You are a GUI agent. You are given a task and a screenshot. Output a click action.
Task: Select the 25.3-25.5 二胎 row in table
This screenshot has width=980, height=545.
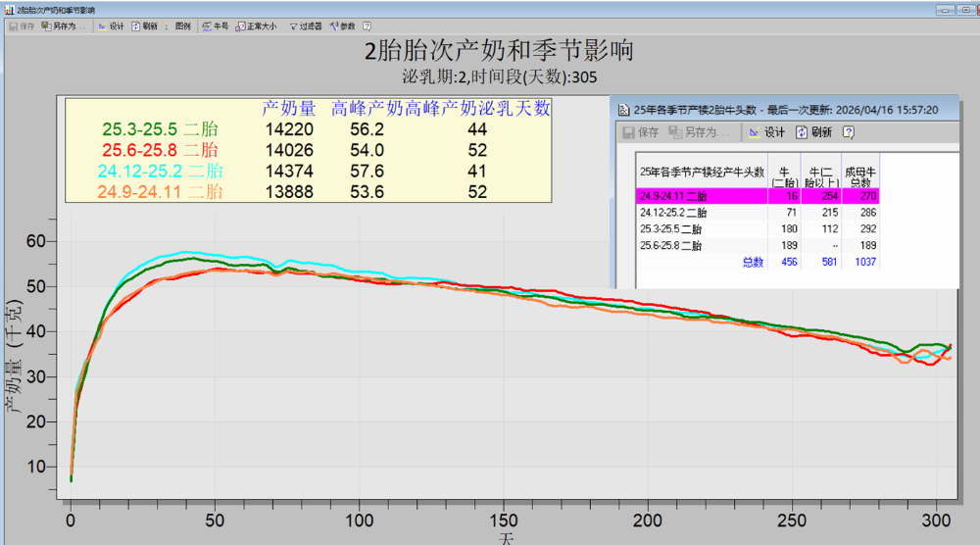point(758,228)
